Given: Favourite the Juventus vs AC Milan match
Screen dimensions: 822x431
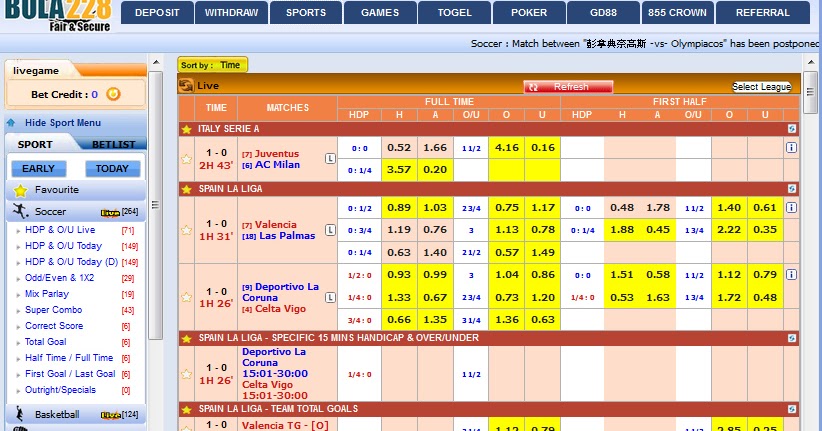Looking at the screenshot, I should click(x=186, y=159).
